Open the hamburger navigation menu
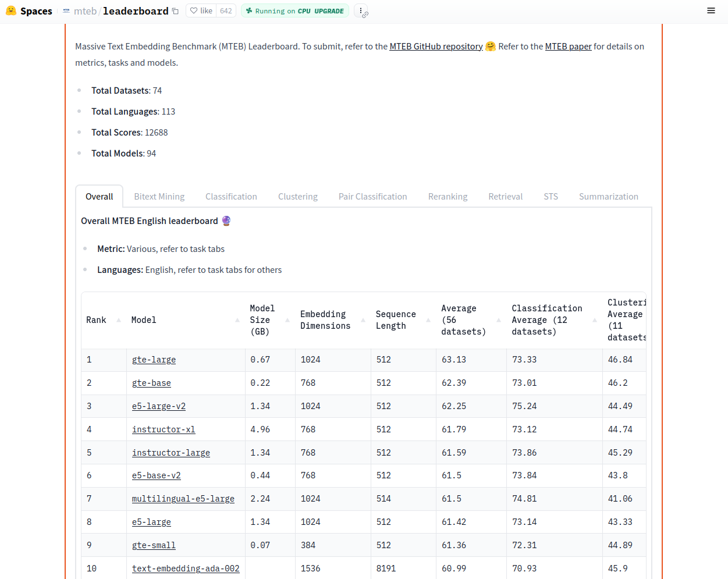Screen dimensions: 728x579 (711, 10)
